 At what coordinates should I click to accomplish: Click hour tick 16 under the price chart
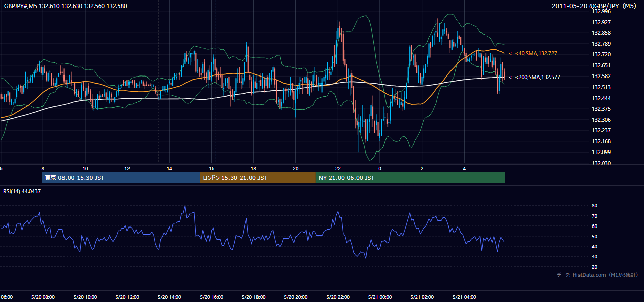[212, 168]
